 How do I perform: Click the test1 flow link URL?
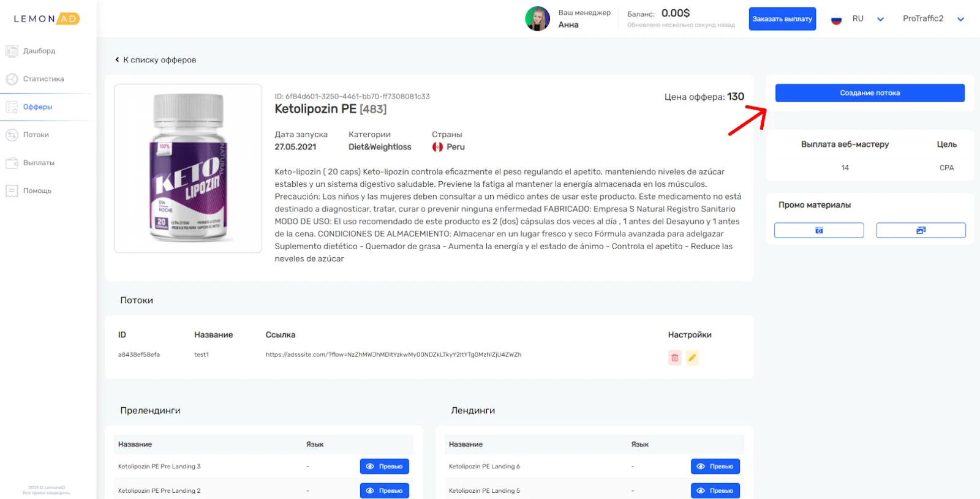pos(393,355)
